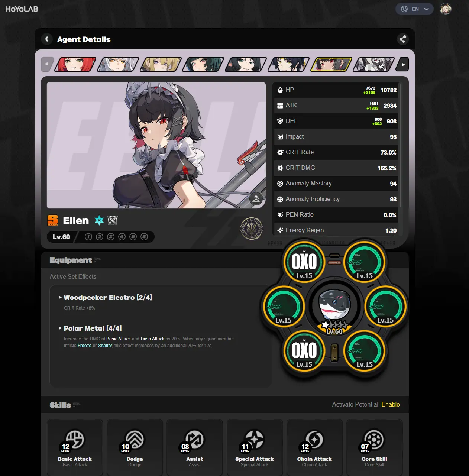Click the DEF stat row
Viewport: 469px width, 476px height.
tap(336, 121)
